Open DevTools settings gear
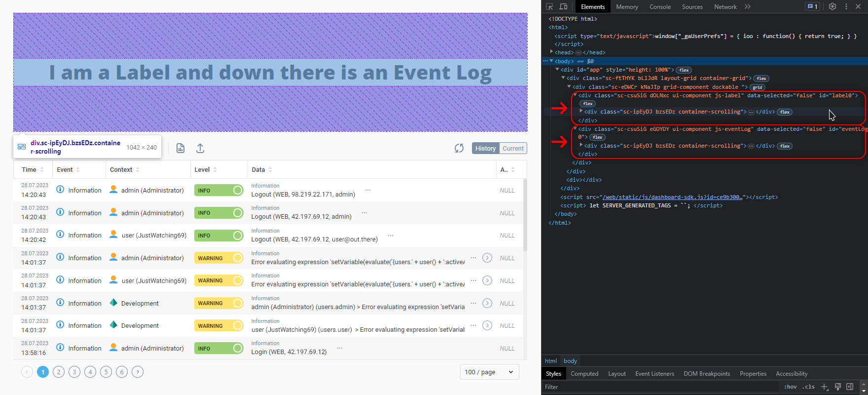 point(832,6)
